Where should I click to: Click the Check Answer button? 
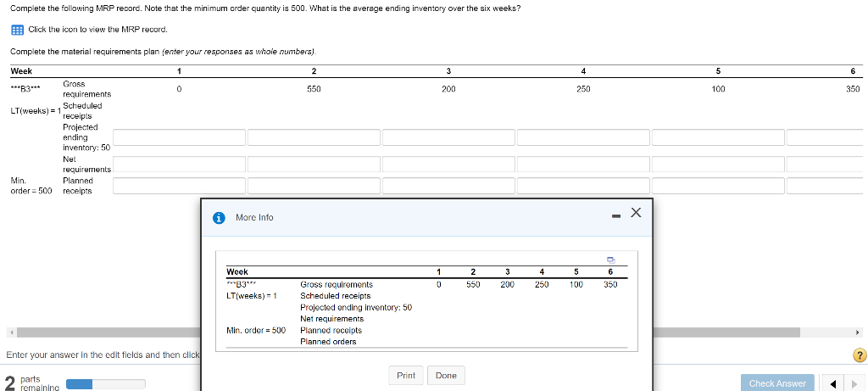coord(777,383)
